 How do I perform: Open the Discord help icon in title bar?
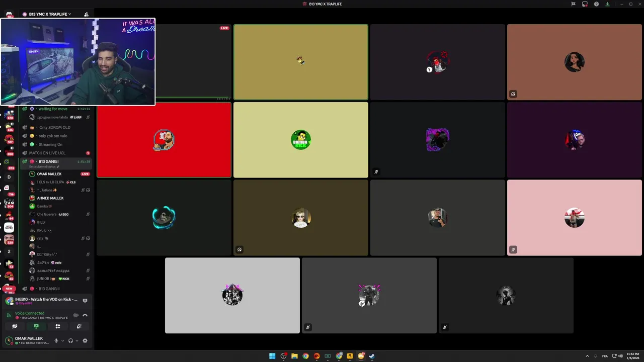(x=596, y=4)
